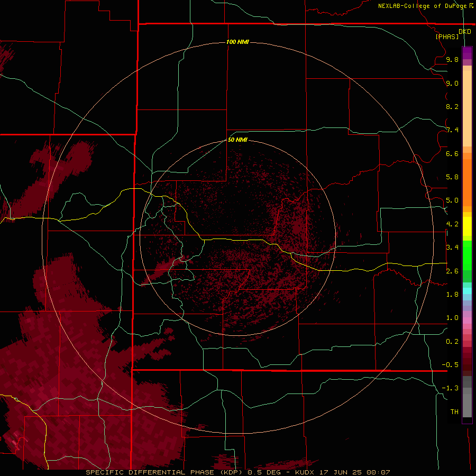
Task: Click the 8.2 value on the legend
Action: point(452,106)
